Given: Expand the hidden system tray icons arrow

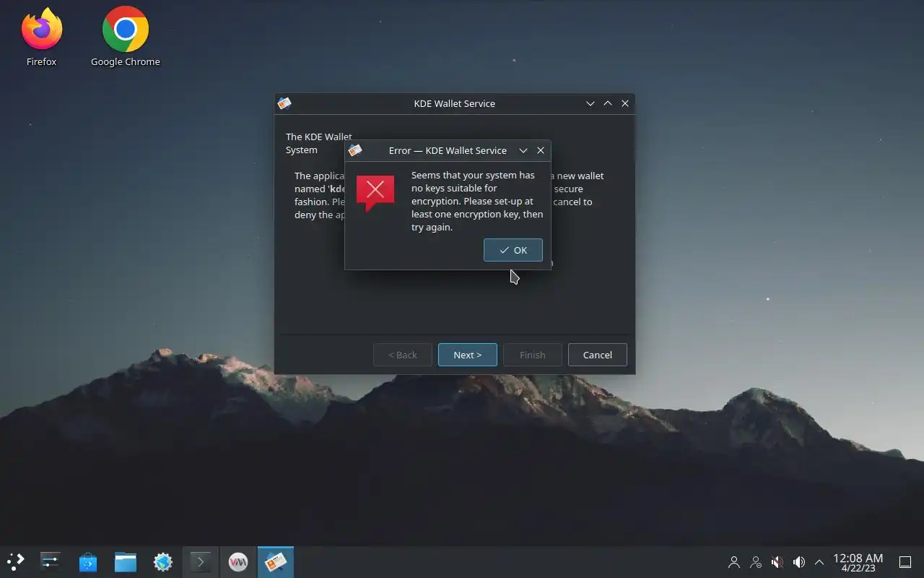Looking at the screenshot, I should (x=819, y=562).
